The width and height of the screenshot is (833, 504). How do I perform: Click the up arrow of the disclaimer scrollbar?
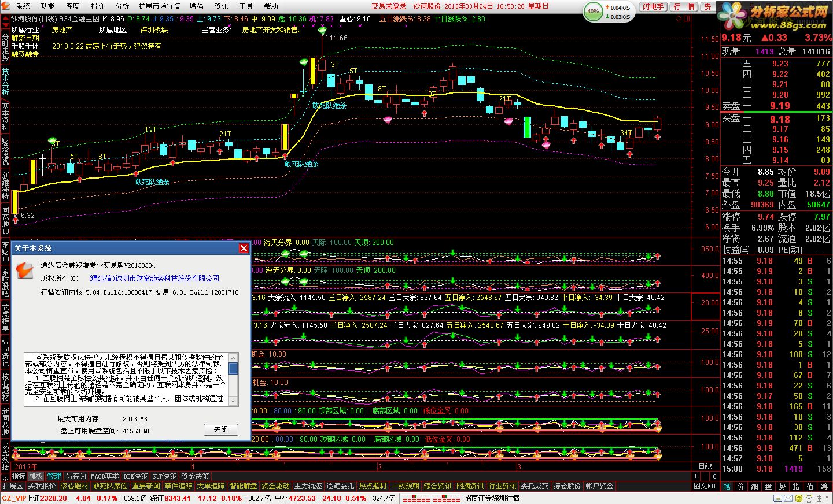233,358
